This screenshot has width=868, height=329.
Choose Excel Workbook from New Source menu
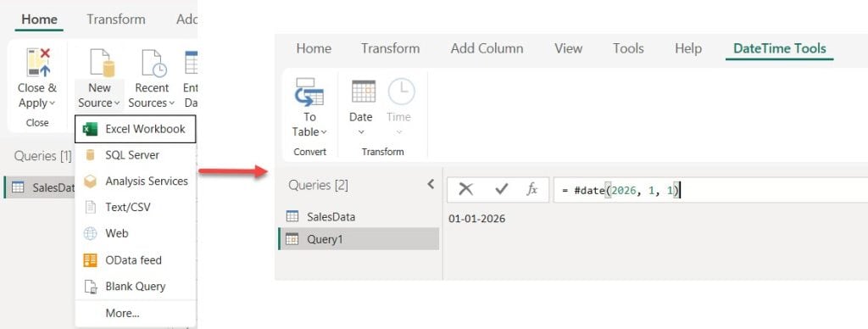pos(135,129)
